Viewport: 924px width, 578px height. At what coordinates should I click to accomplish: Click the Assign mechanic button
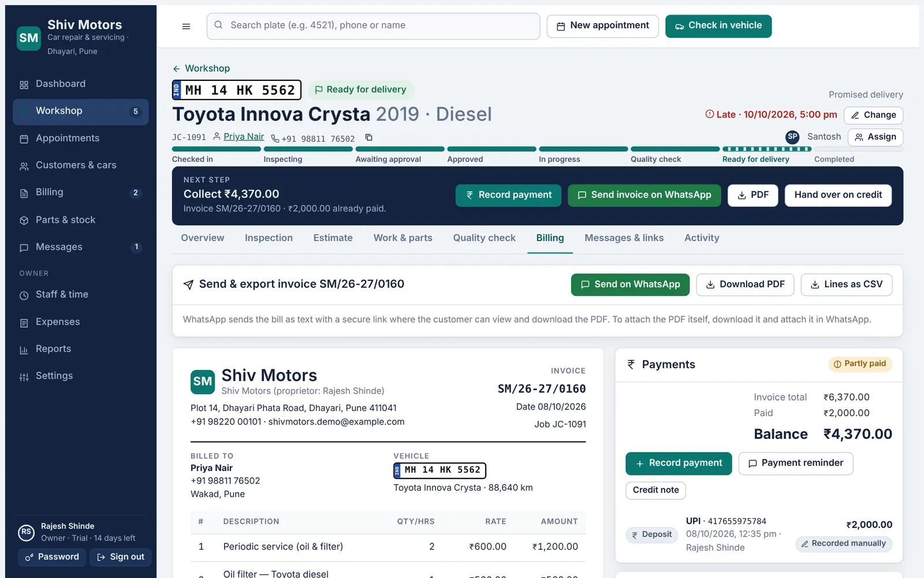875,137
